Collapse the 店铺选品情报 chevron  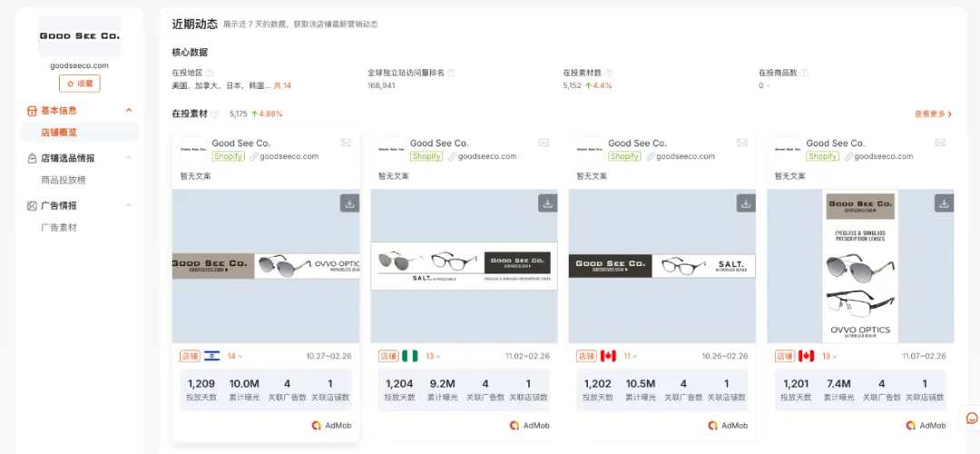point(129,158)
